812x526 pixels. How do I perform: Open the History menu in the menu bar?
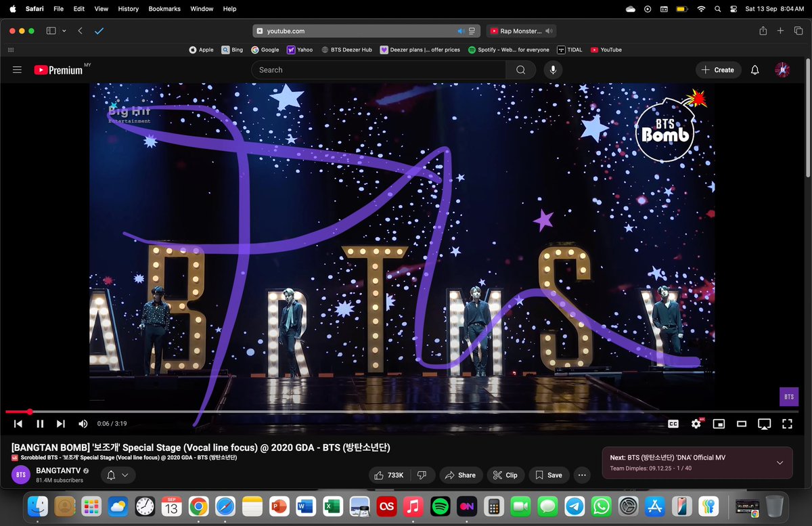128,9
